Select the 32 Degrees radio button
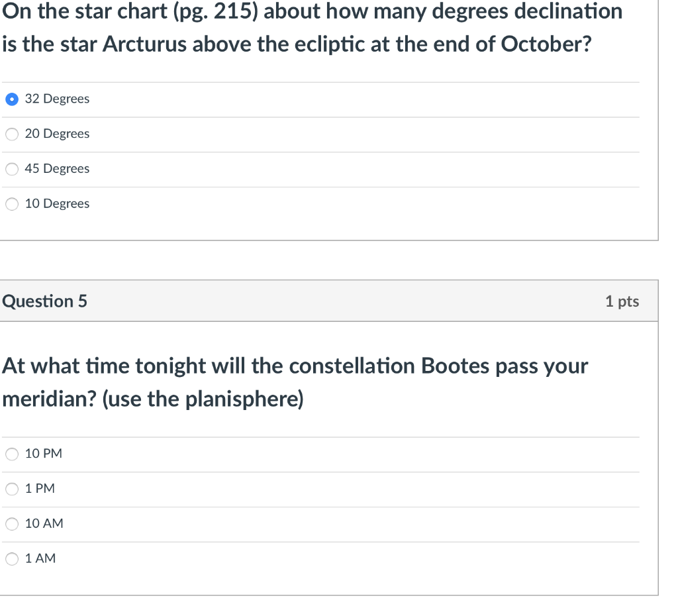The image size is (678, 616). click(x=11, y=99)
